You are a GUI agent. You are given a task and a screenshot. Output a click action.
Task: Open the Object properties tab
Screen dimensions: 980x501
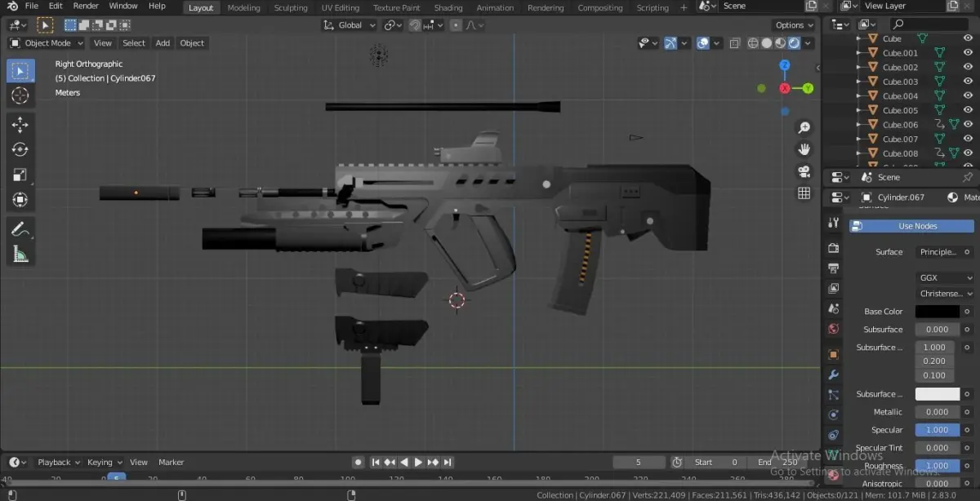[833, 354]
